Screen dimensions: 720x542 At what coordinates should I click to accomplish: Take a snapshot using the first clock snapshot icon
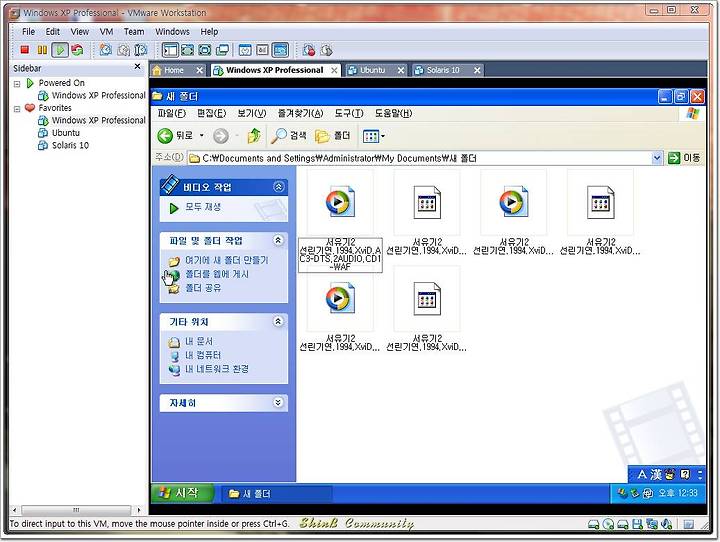point(106,50)
